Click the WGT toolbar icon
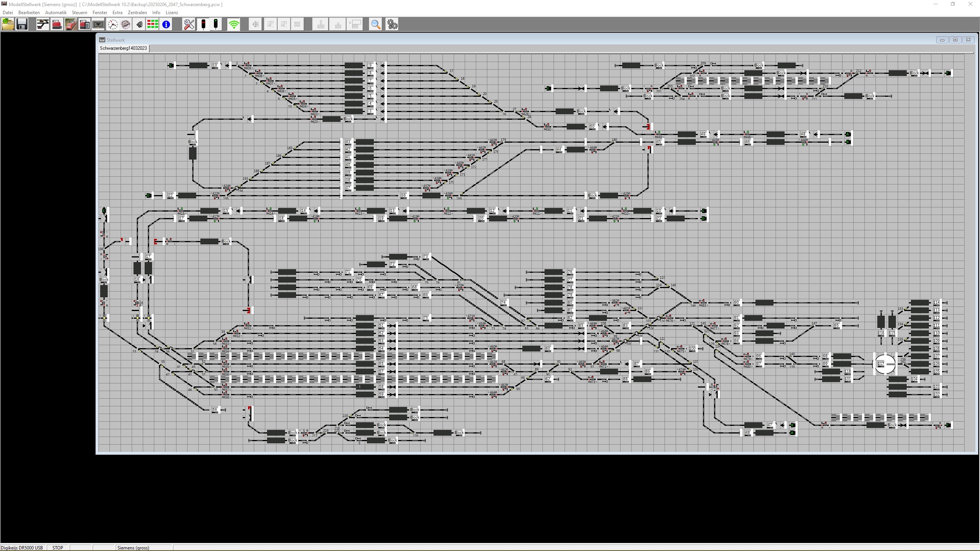Image resolution: width=980 pixels, height=551 pixels. 321,24
